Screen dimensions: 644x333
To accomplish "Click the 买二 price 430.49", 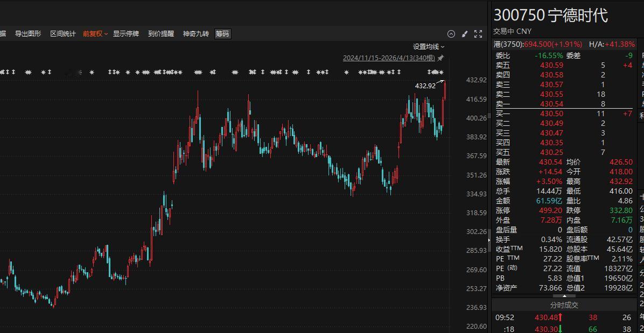I will [x=551, y=123].
